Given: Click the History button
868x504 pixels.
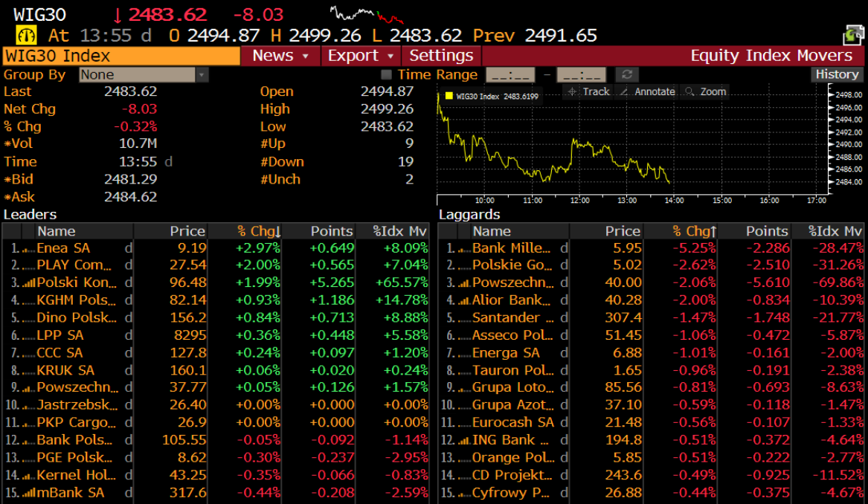Looking at the screenshot, I should 837,74.
